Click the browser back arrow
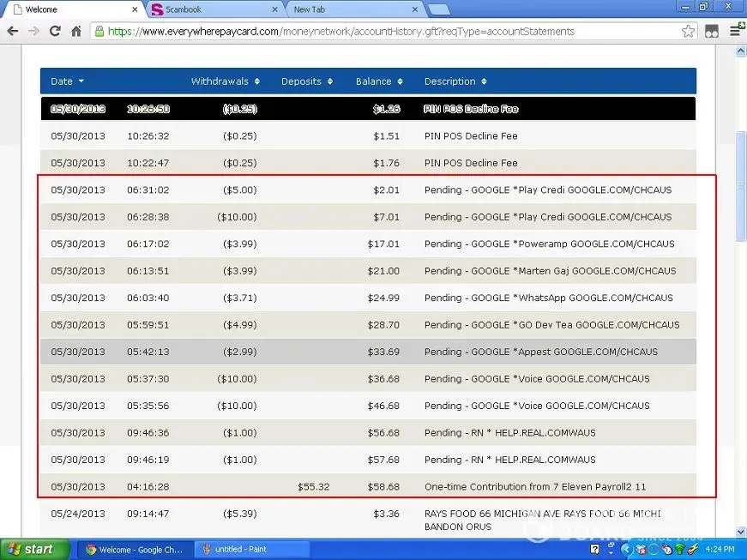This screenshot has height=560, width=747. (12, 31)
